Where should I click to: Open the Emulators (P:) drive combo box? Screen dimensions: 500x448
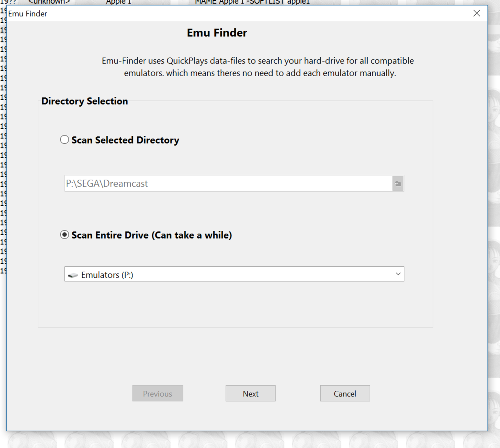(x=234, y=274)
